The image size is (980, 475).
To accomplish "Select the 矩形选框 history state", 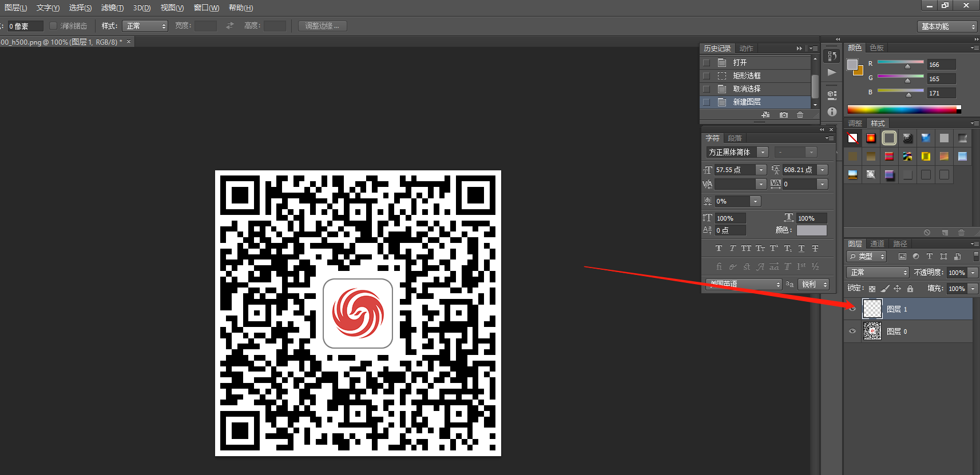I will click(747, 75).
